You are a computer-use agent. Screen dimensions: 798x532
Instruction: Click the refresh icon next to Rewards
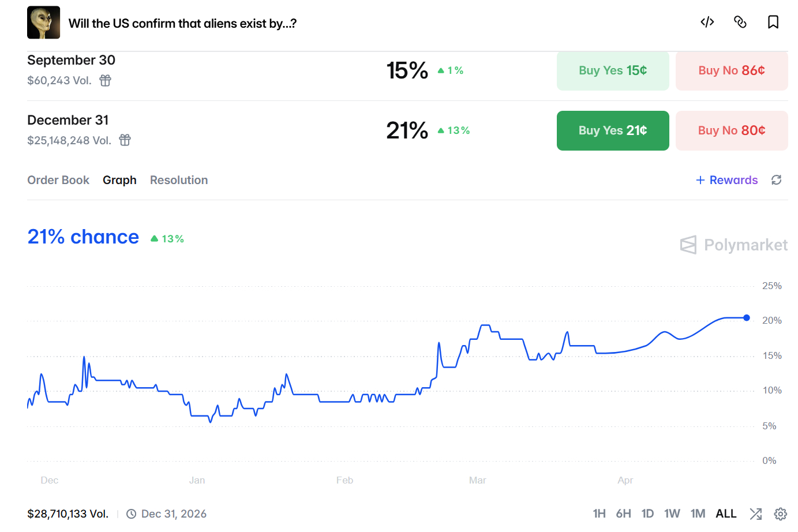(x=777, y=180)
